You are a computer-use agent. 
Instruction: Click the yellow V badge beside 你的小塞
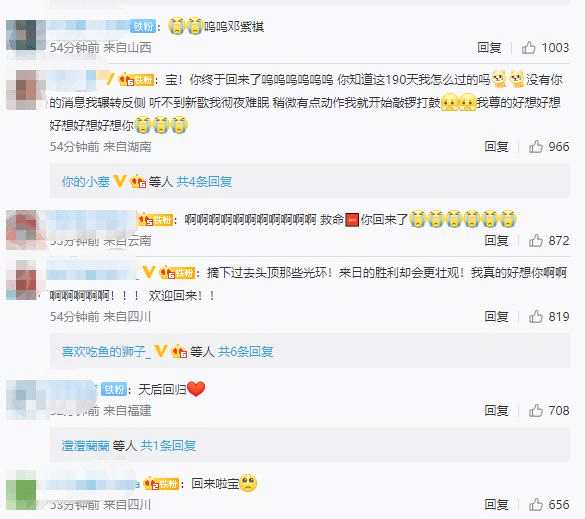[119, 181]
